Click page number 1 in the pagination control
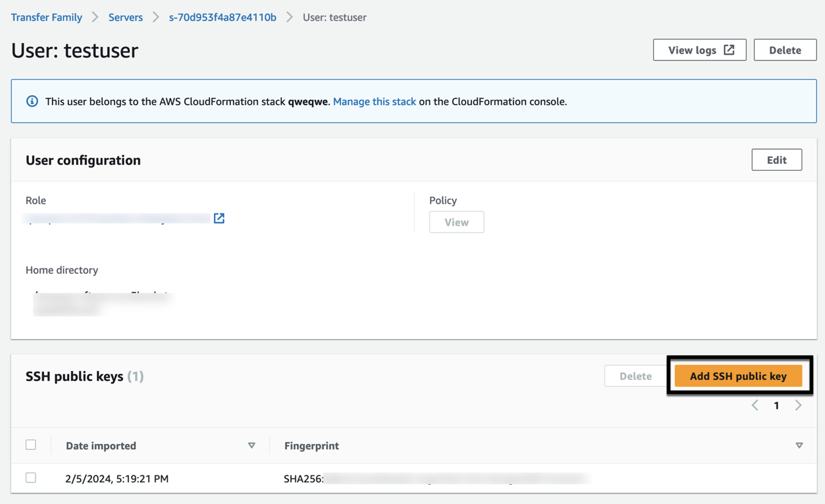 coord(776,405)
